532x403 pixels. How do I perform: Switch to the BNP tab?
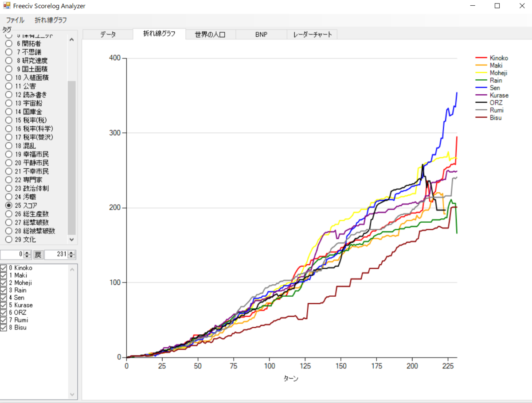tap(261, 35)
